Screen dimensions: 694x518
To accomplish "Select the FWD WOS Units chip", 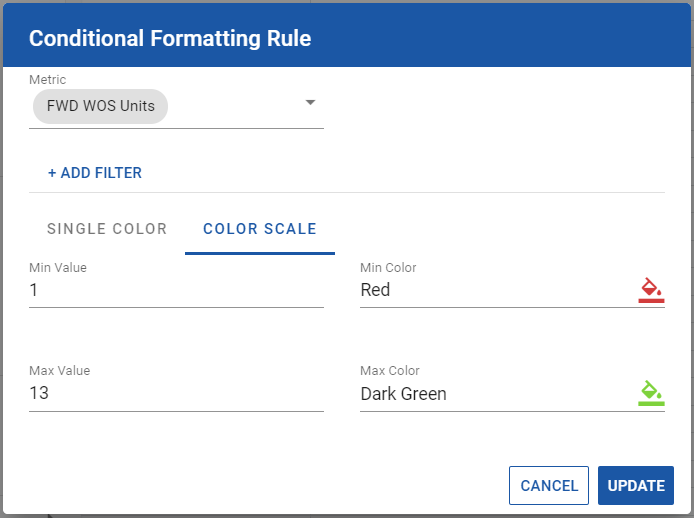I will click(x=100, y=106).
